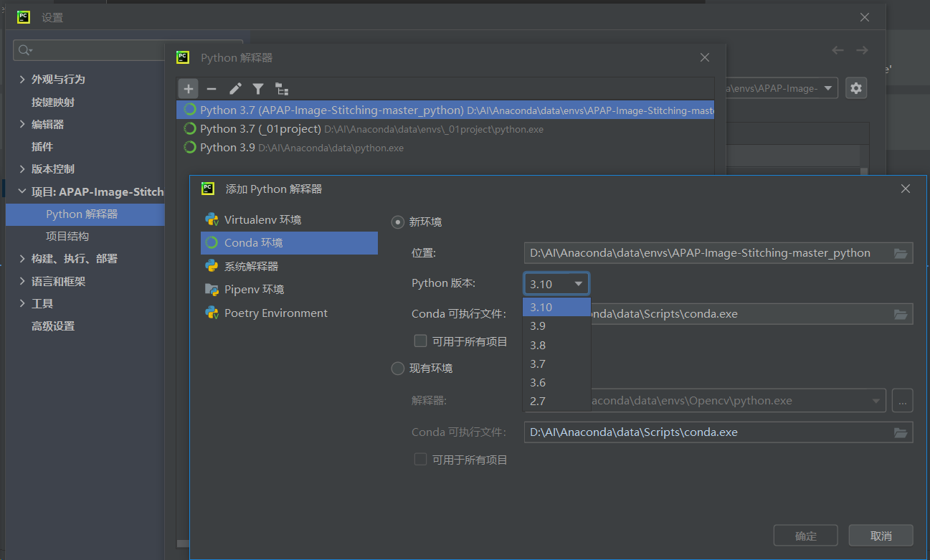Check 可用于所有项目 under new environment

coord(420,341)
